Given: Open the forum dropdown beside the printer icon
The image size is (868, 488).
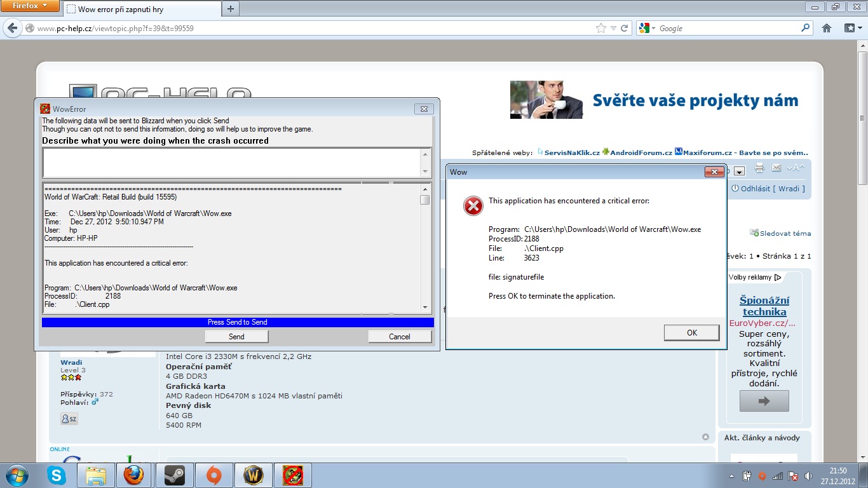Looking at the screenshot, I should coord(739,171).
